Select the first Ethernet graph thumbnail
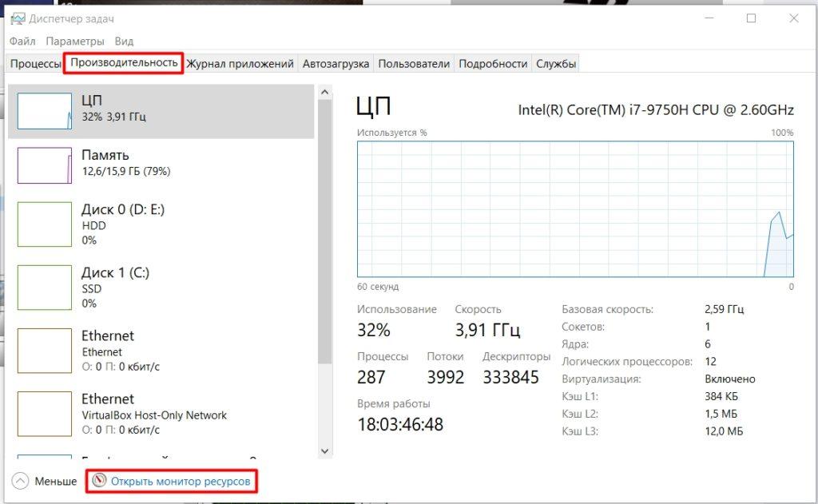 pos(45,351)
